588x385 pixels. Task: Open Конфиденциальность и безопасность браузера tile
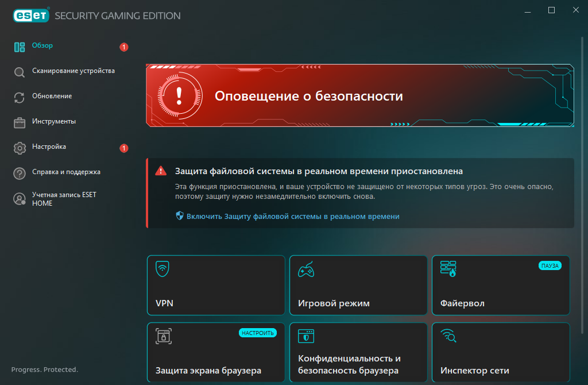tap(358, 352)
